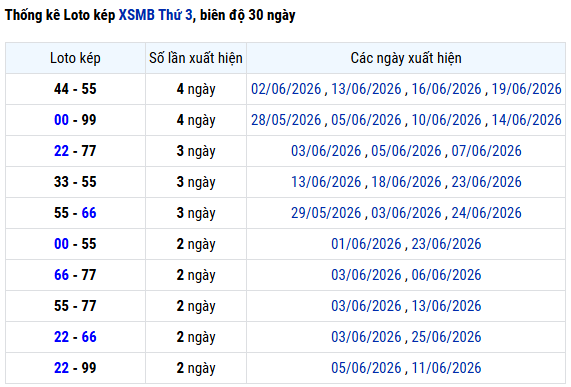The image size is (571, 387).
Task: Open date 03/06/2026 in 55 - 77 row
Action: (x=366, y=306)
